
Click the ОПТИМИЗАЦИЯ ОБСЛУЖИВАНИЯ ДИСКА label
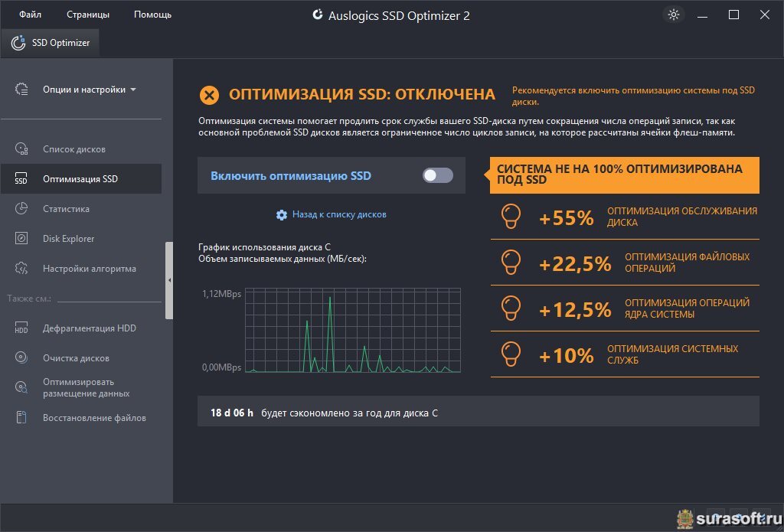682,217
